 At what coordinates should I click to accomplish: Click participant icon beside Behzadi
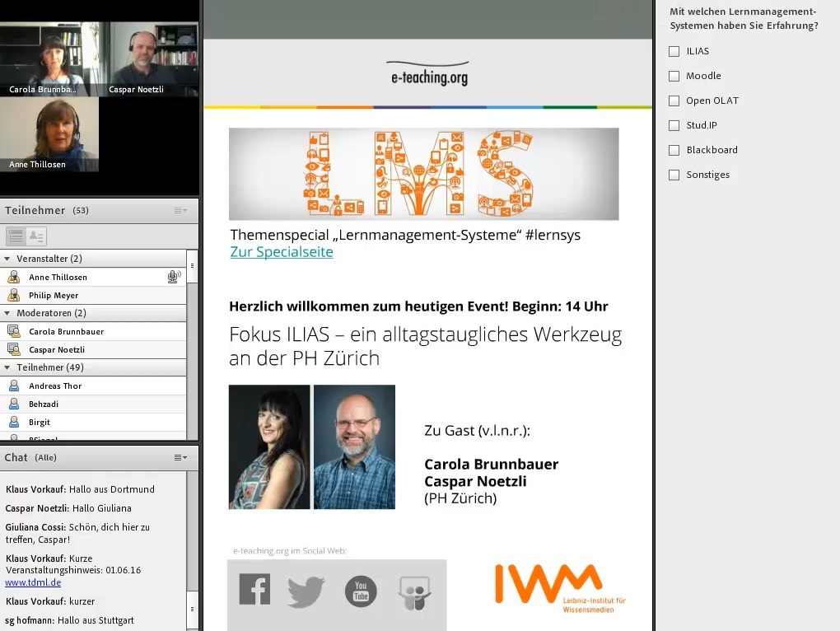click(14, 404)
